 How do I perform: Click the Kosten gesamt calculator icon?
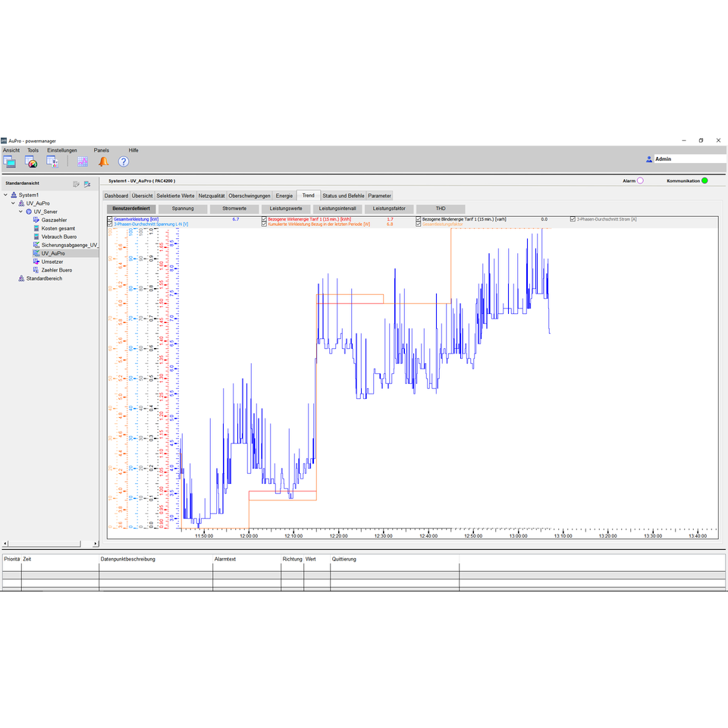pos(36,228)
